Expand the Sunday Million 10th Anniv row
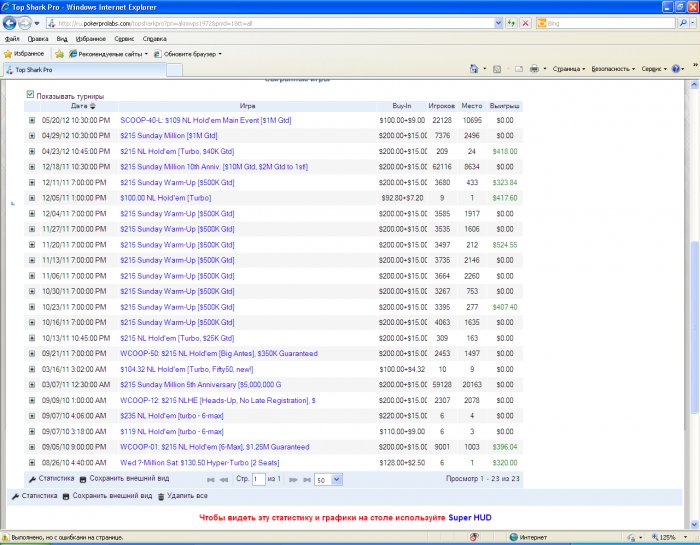This screenshot has width=700, height=545. click(32, 167)
